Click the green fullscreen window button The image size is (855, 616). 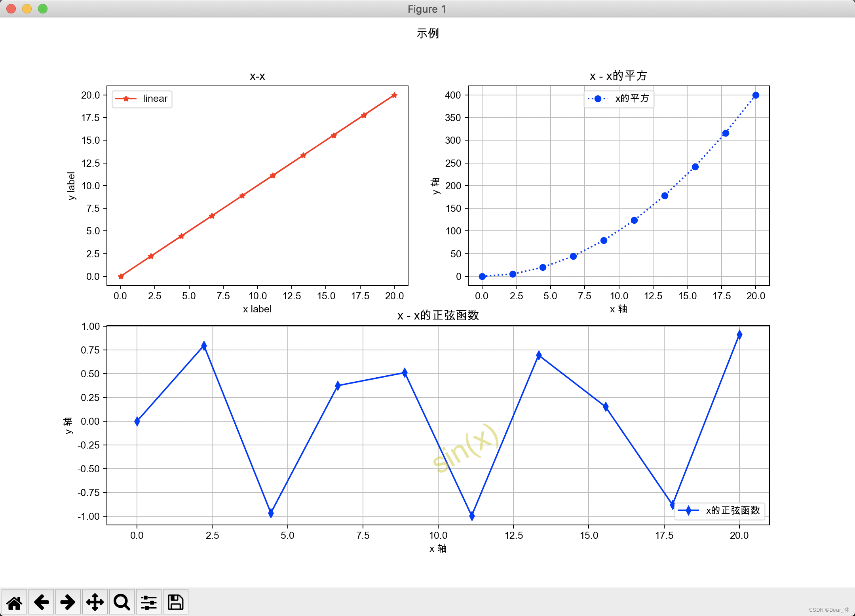[x=43, y=9]
